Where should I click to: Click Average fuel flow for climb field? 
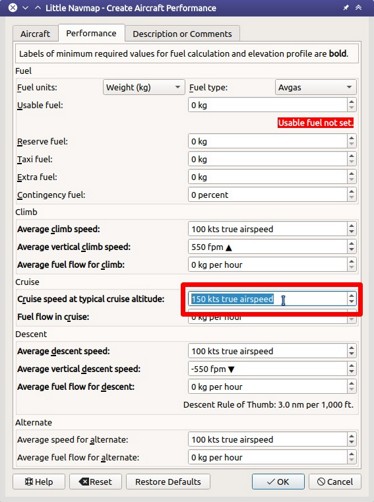(x=268, y=265)
